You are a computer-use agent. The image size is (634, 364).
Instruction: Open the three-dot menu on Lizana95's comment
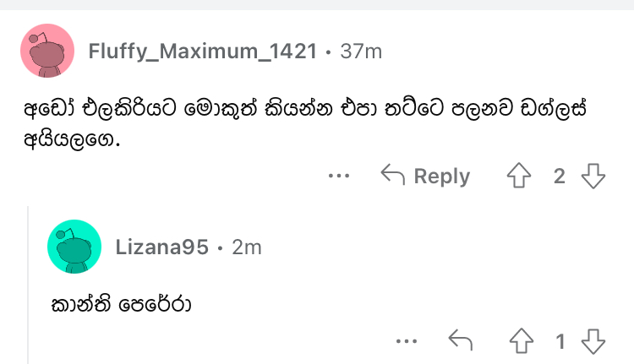coord(407,341)
